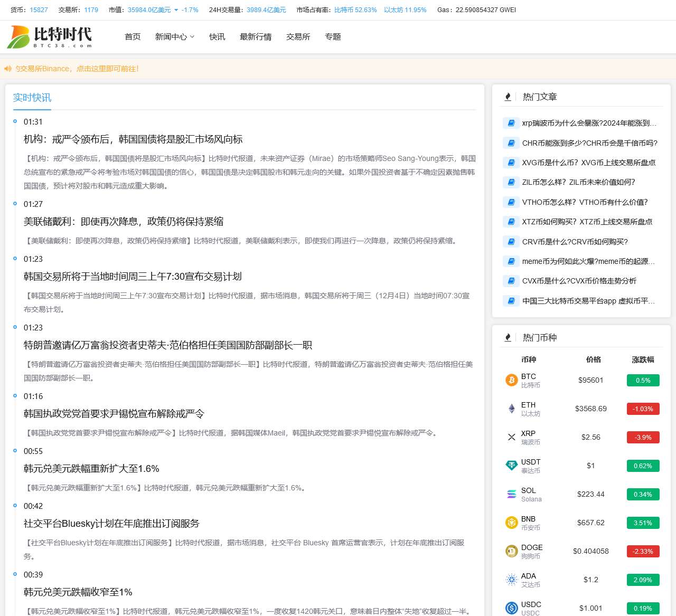The width and height of the screenshot is (676, 616).
Task: Click the BNB coin icon
Action: 511,523
